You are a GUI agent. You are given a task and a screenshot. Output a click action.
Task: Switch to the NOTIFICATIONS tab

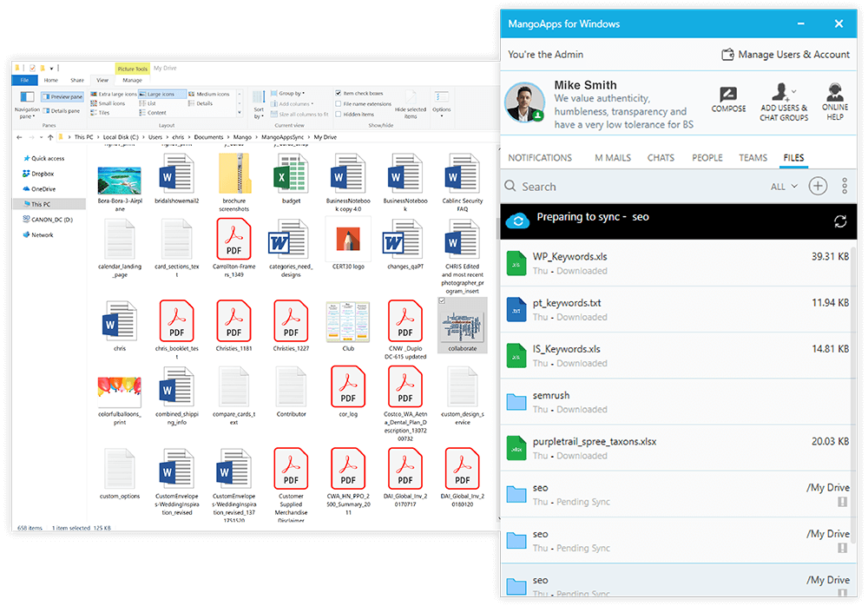pos(540,158)
